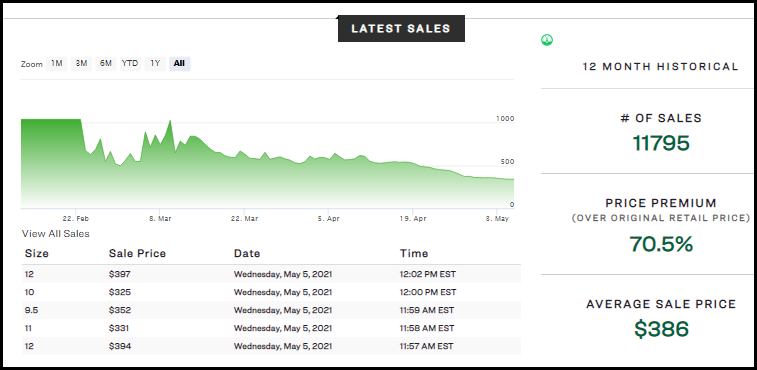Click the Price Premium heading
Screen dimensions: 757x370
[x=661, y=203]
